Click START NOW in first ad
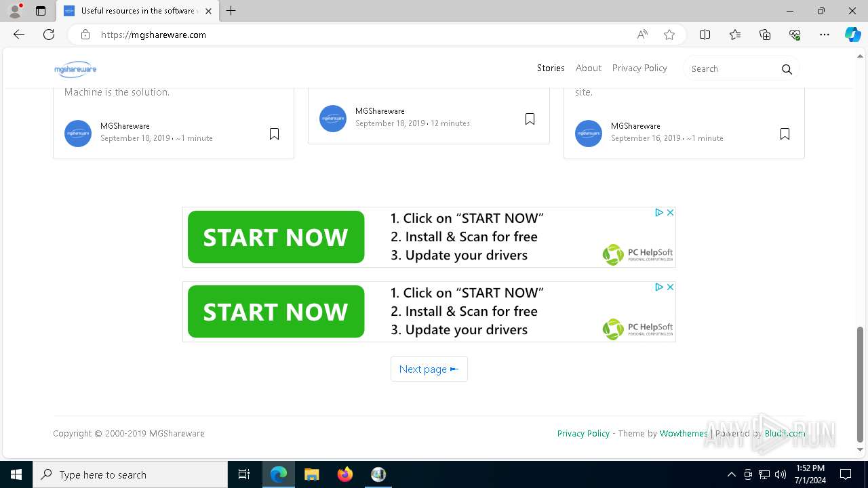Image resolution: width=868 pixels, height=488 pixels. click(275, 237)
